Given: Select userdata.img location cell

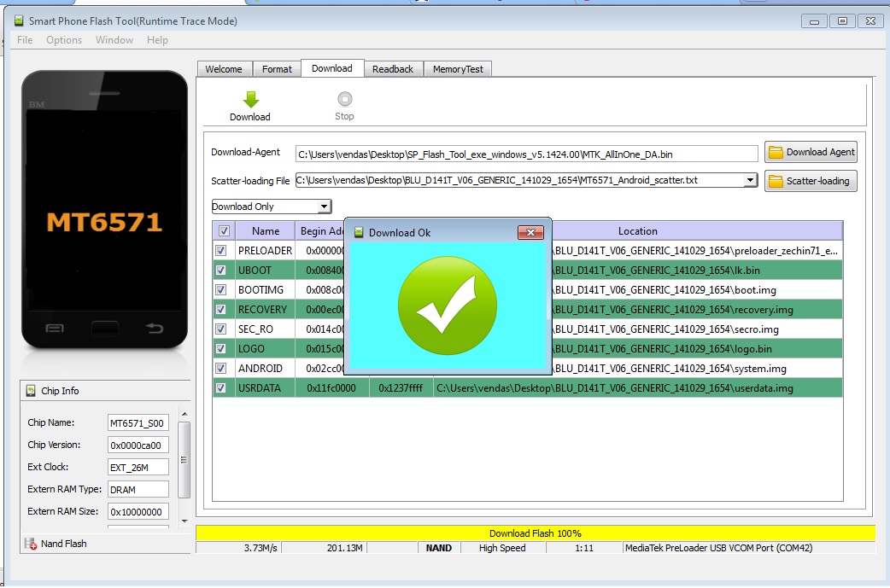Looking at the screenshot, I should [x=638, y=387].
